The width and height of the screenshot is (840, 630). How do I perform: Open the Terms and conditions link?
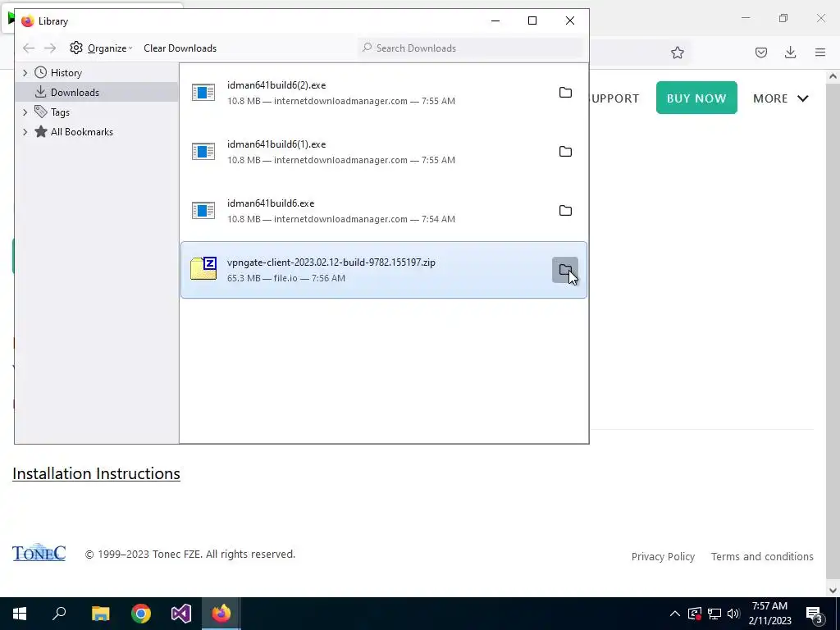click(x=762, y=557)
